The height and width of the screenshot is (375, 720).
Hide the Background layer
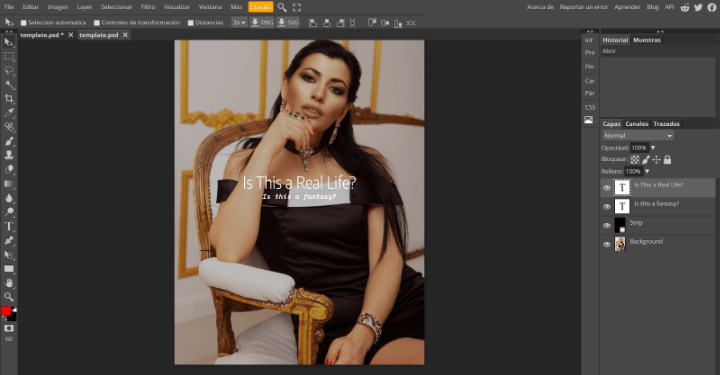pyautogui.click(x=607, y=245)
